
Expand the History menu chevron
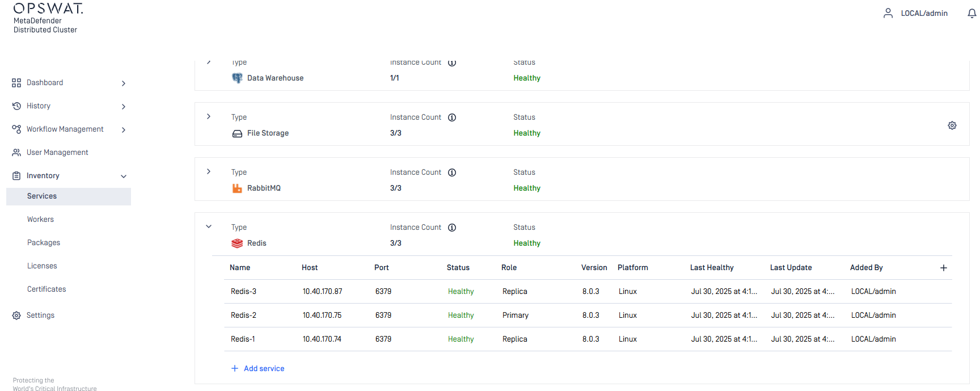[x=124, y=107]
